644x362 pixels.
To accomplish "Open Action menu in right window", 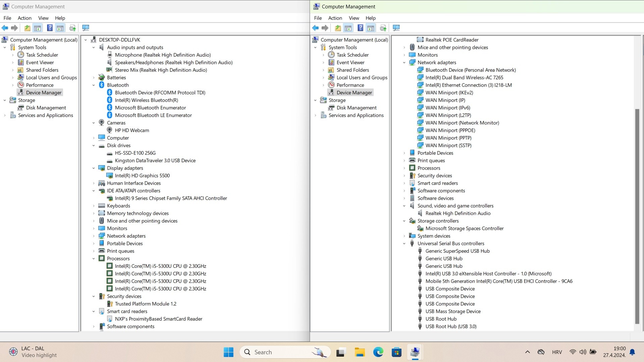I will click(335, 18).
